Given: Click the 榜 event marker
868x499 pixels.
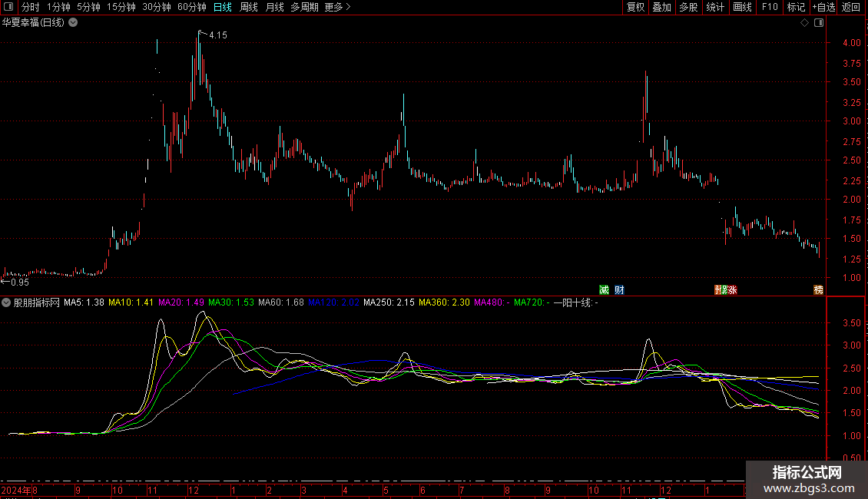Looking at the screenshot, I should (x=818, y=290).
